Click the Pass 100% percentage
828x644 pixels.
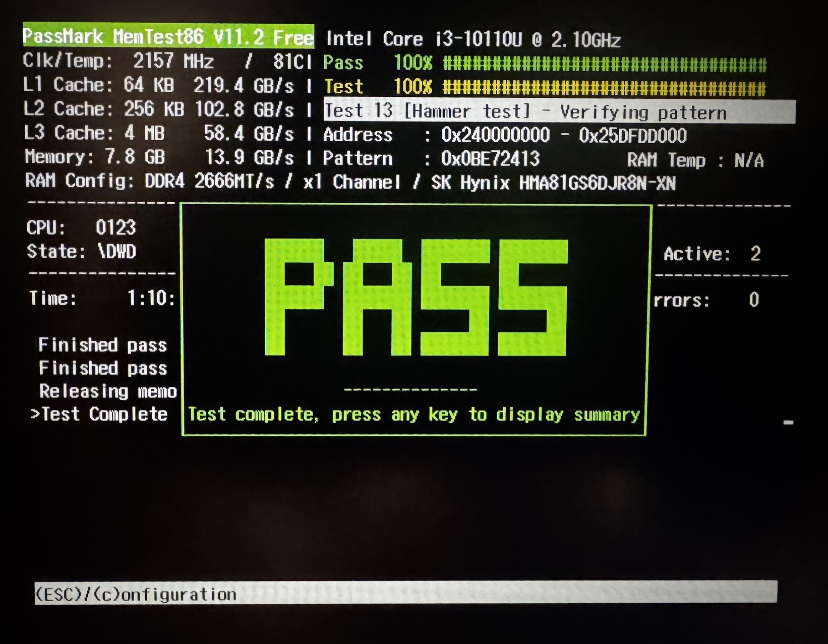413,63
